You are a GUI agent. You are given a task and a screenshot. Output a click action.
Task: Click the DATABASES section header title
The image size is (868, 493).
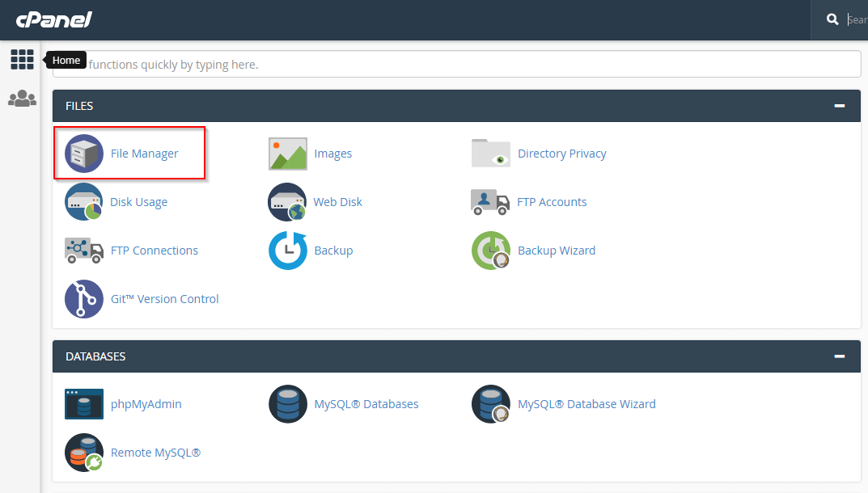coord(95,356)
